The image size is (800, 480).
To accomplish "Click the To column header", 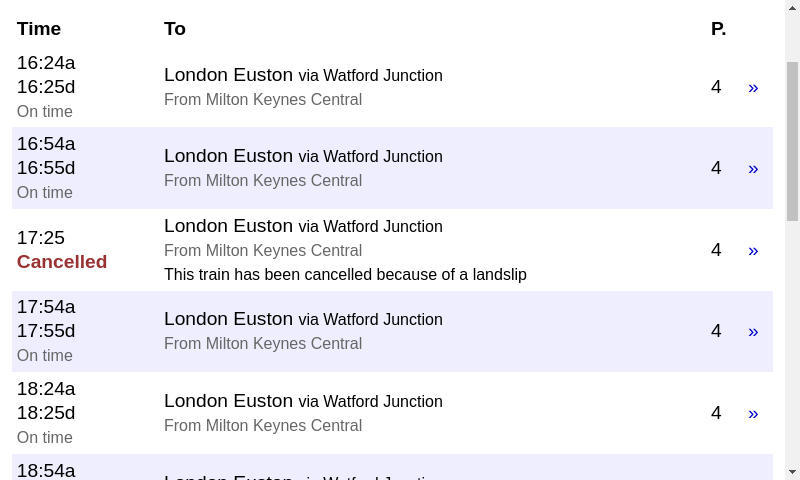I will [x=175, y=29].
